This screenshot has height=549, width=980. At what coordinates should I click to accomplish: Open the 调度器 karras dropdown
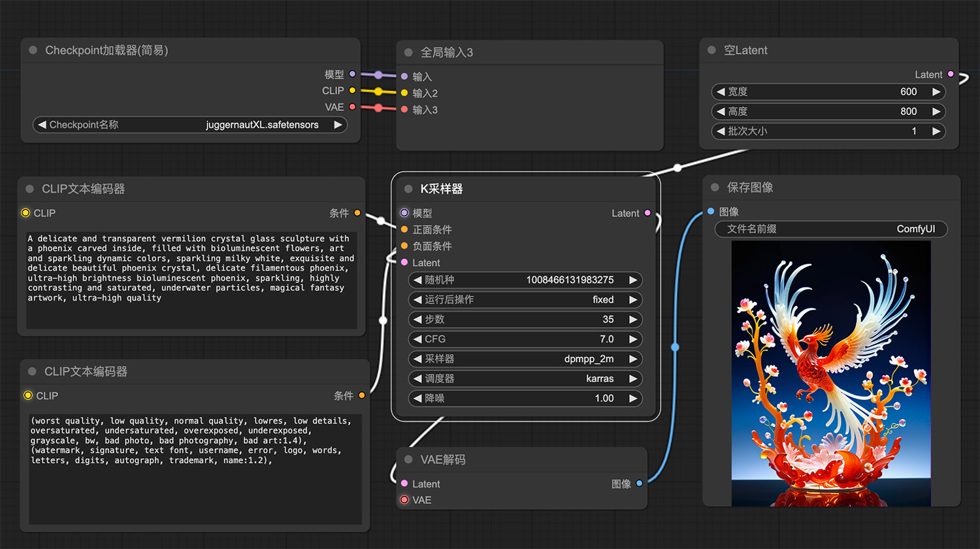pyautogui.click(x=525, y=378)
